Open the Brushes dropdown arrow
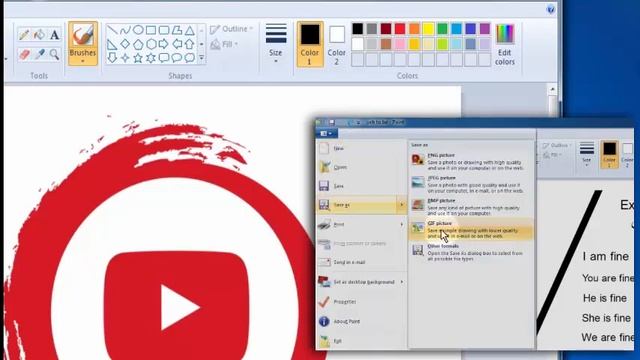The image size is (640, 360). pos(83,61)
